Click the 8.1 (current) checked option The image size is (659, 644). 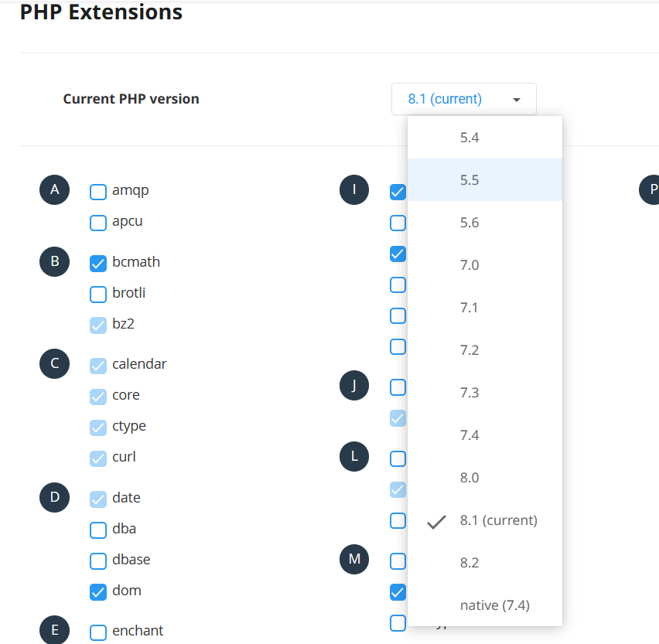pos(498,520)
